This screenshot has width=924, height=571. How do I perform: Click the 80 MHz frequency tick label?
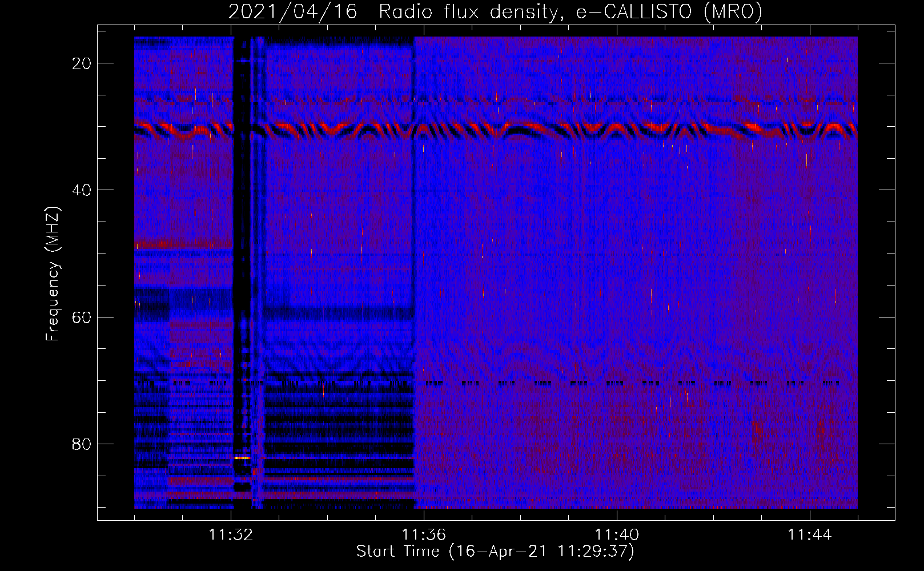click(x=82, y=444)
